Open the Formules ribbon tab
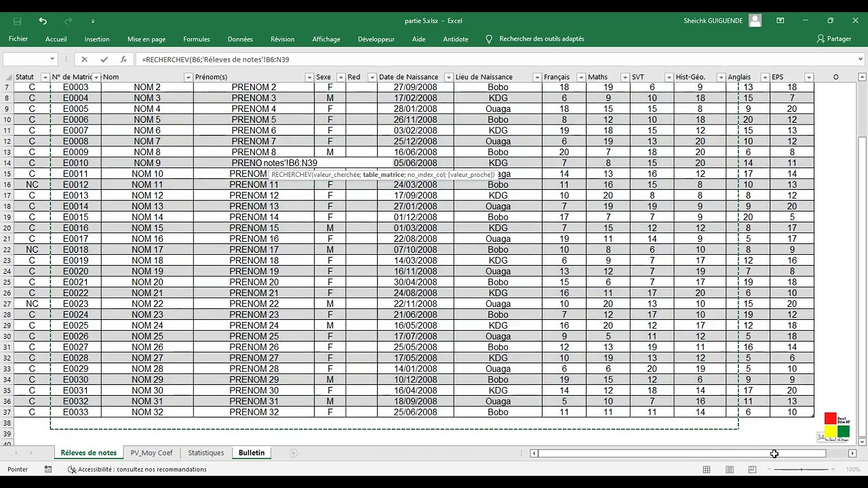Viewport: 868px width, 488px height. coord(197,39)
